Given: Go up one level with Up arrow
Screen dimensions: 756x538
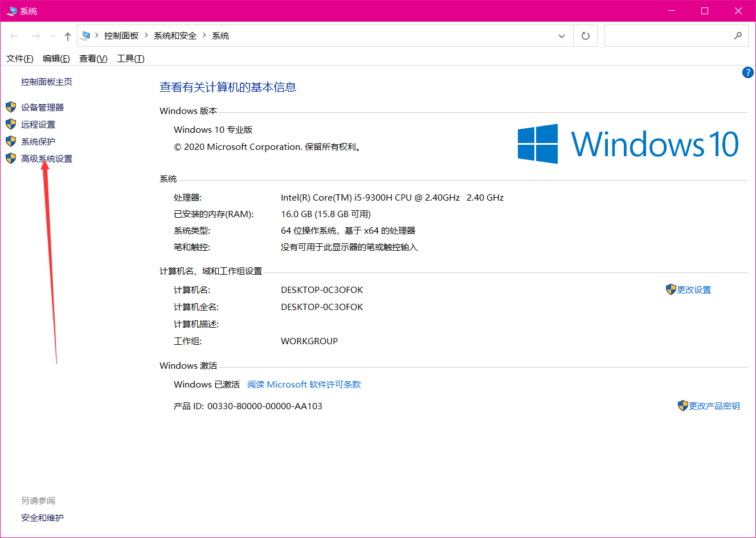Looking at the screenshot, I should (68, 36).
